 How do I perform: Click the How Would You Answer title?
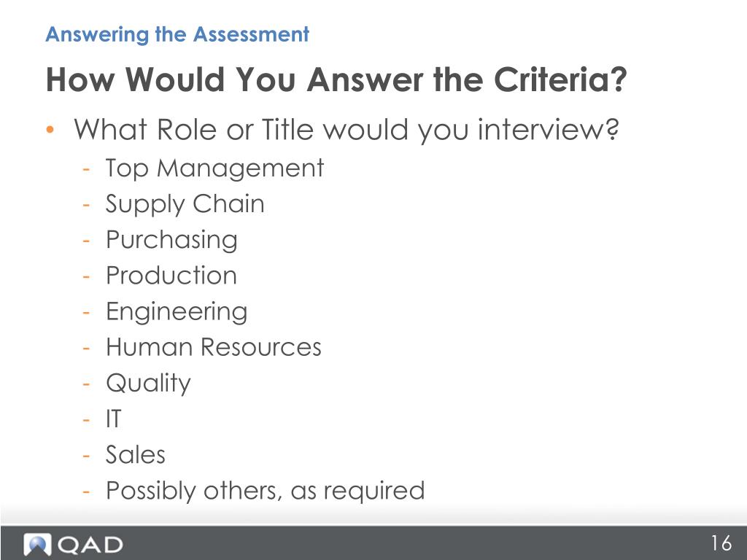pyautogui.click(x=336, y=79)
